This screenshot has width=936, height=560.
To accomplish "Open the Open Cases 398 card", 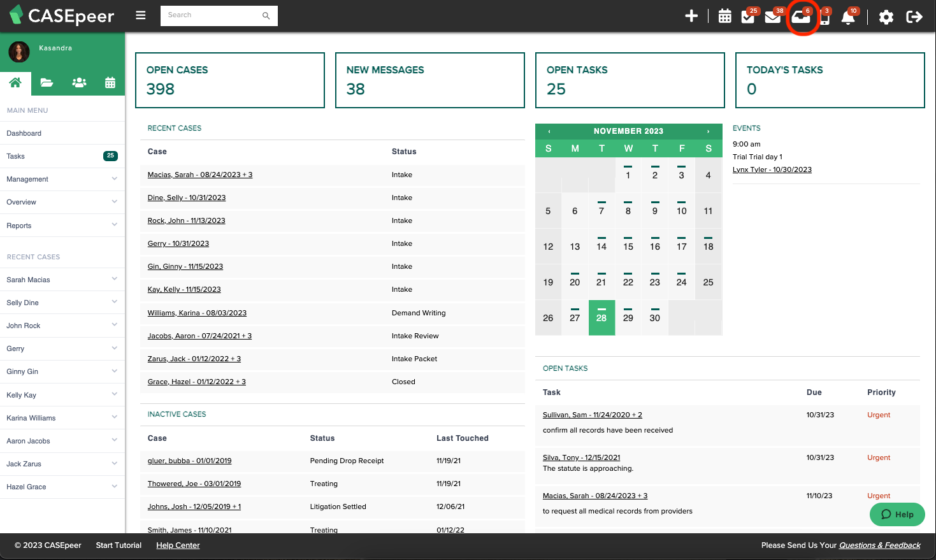I will point(230,80).
